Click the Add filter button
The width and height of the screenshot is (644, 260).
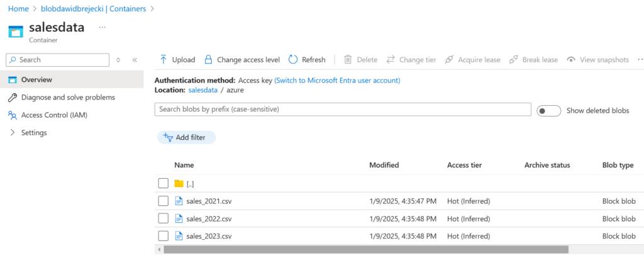click(187, 137)
